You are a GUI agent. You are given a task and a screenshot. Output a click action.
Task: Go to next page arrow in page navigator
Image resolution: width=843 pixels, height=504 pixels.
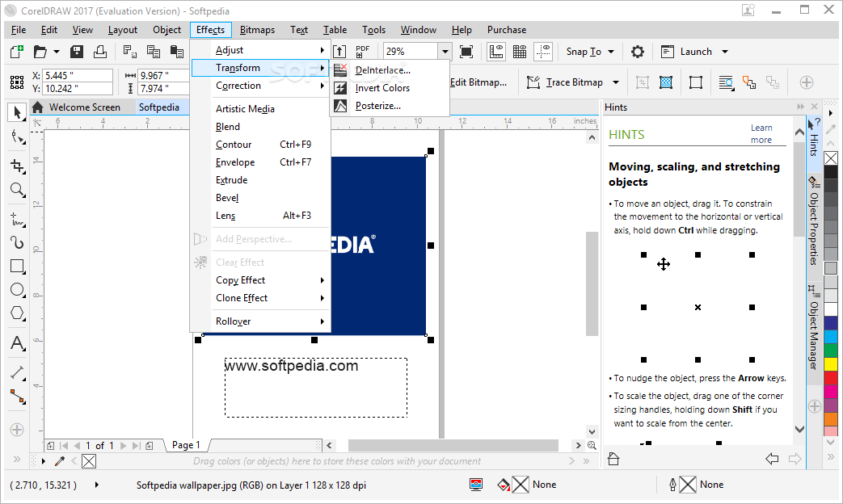[x=123, y=445]
